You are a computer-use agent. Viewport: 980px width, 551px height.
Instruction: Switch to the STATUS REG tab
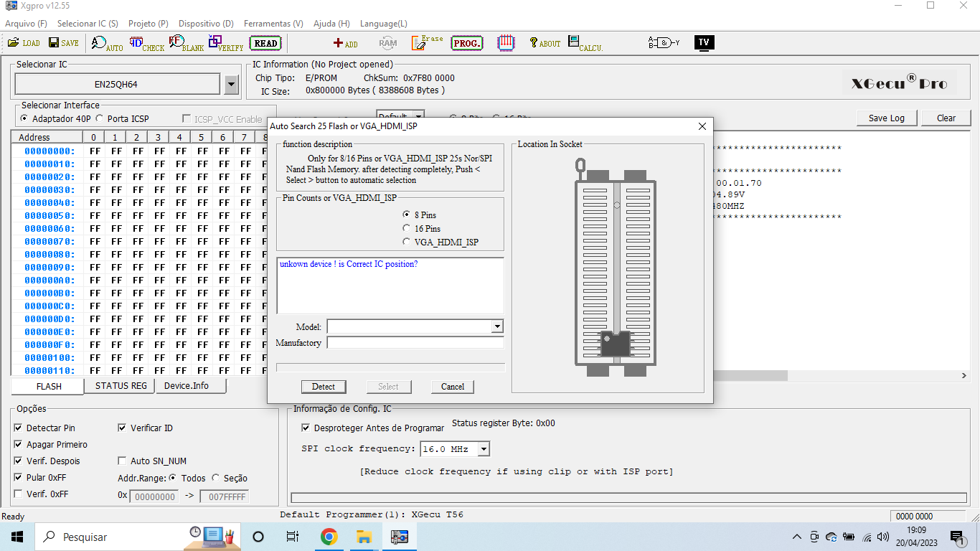coord(121,386)
